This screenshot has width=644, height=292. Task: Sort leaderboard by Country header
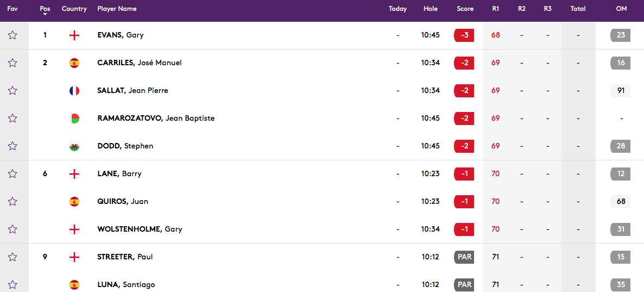(74, 9)
